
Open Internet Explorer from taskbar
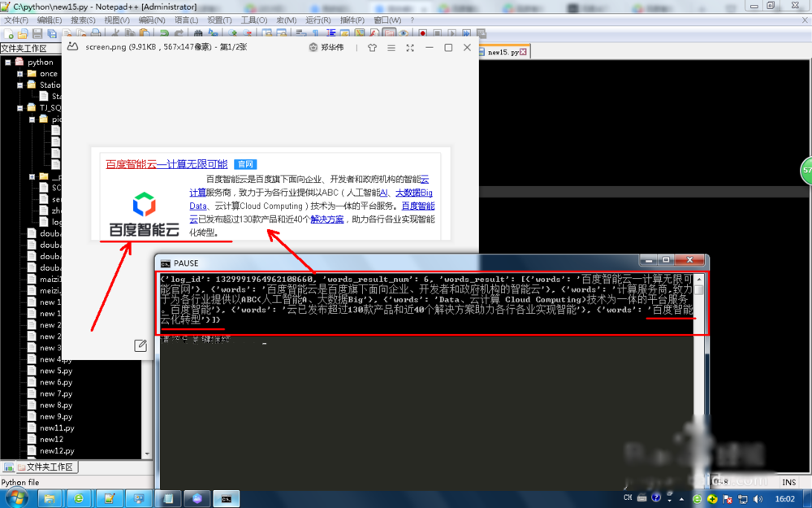[79, 499]
